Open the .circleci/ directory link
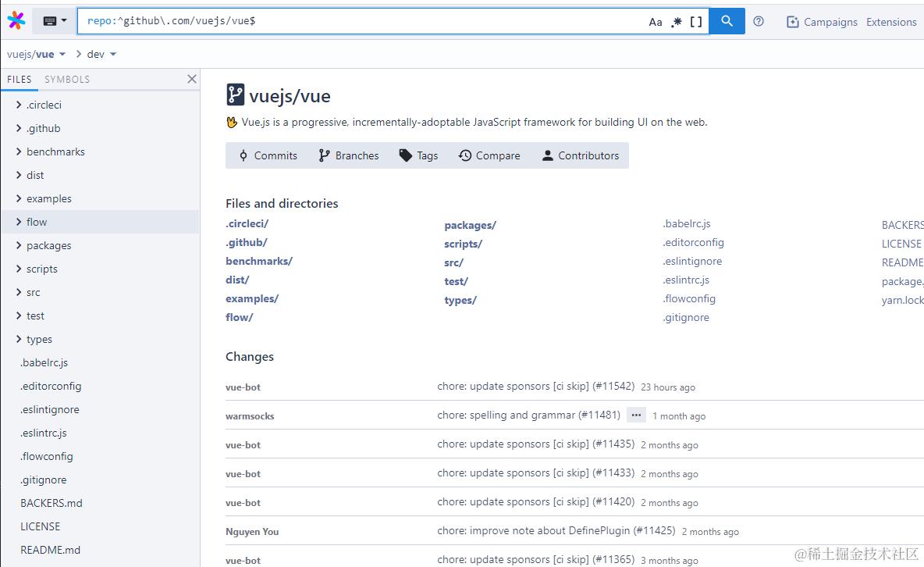This screenshot has height=567, width=924. coord(247,223)
